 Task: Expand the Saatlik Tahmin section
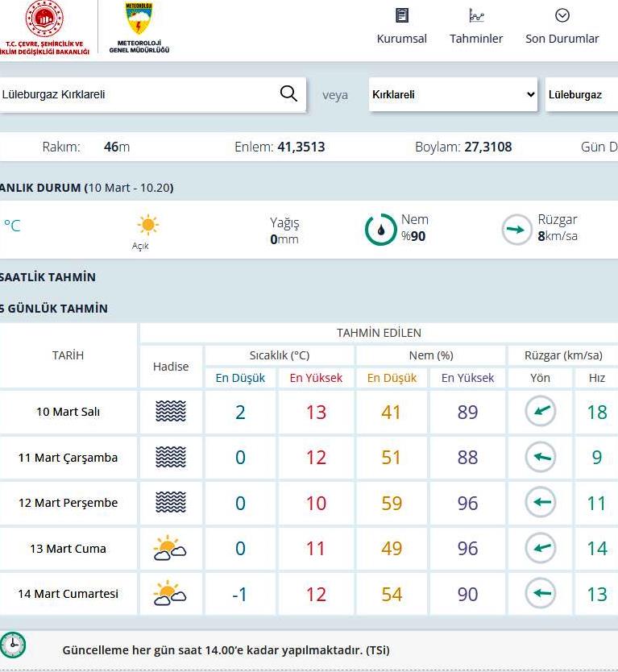(48, 277)
